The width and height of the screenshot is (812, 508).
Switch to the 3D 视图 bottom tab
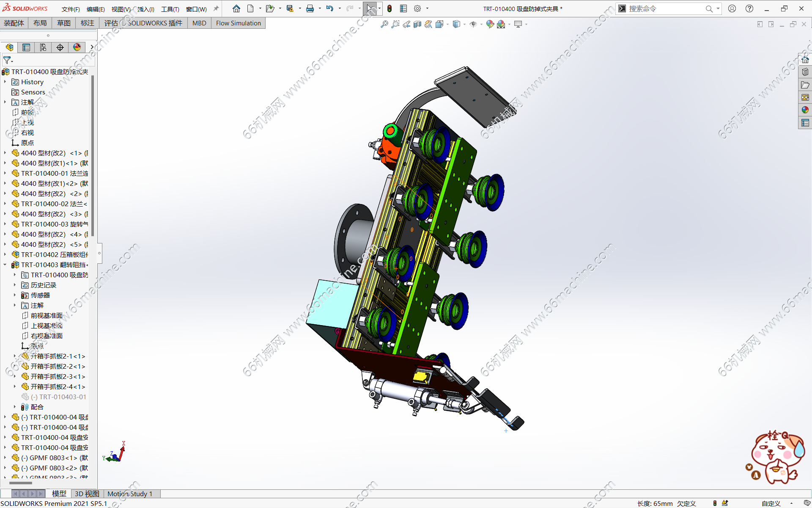87,494
